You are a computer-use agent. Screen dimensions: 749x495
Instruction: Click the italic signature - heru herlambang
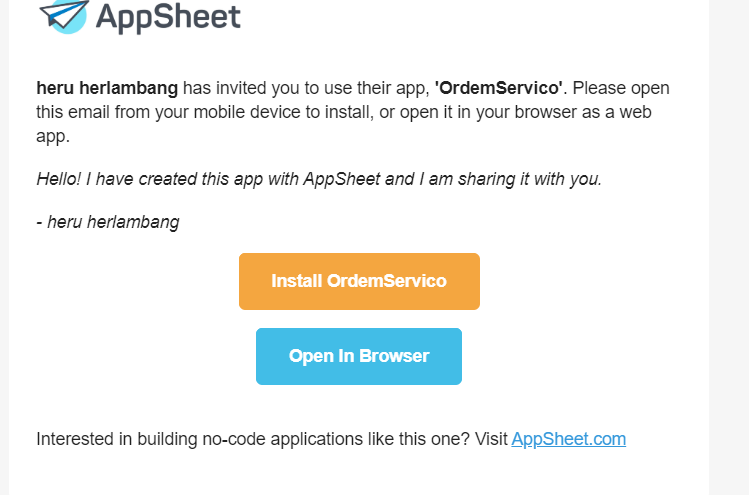(108, 222)
